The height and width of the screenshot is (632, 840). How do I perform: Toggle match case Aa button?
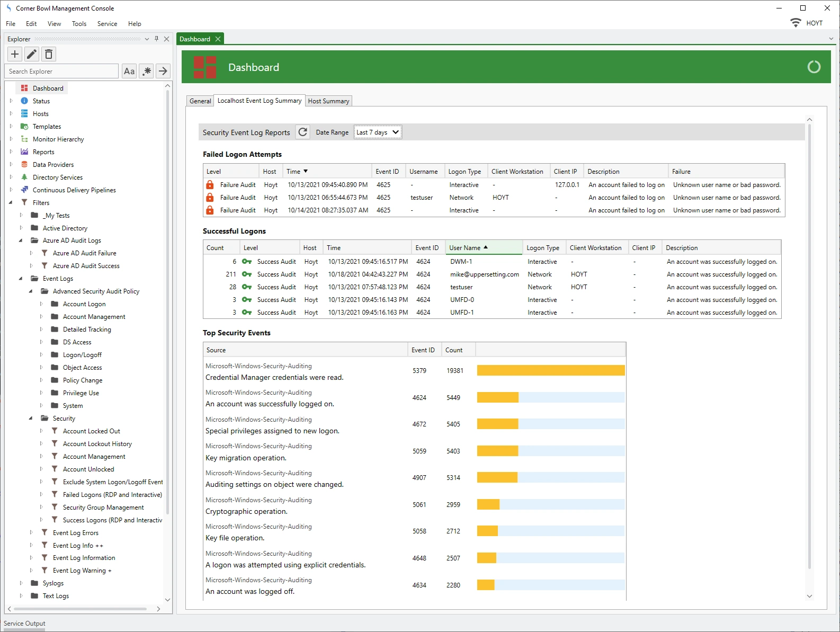pyautogui.click(x=129, y=71)
